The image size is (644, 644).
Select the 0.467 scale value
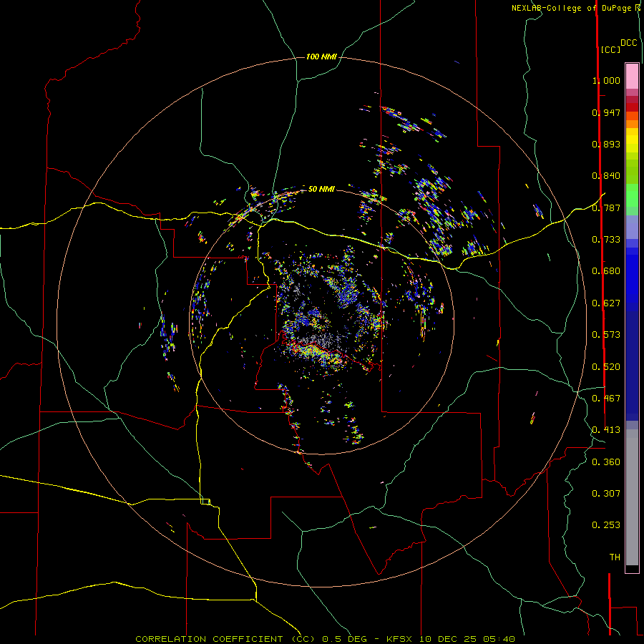(606, 399)
